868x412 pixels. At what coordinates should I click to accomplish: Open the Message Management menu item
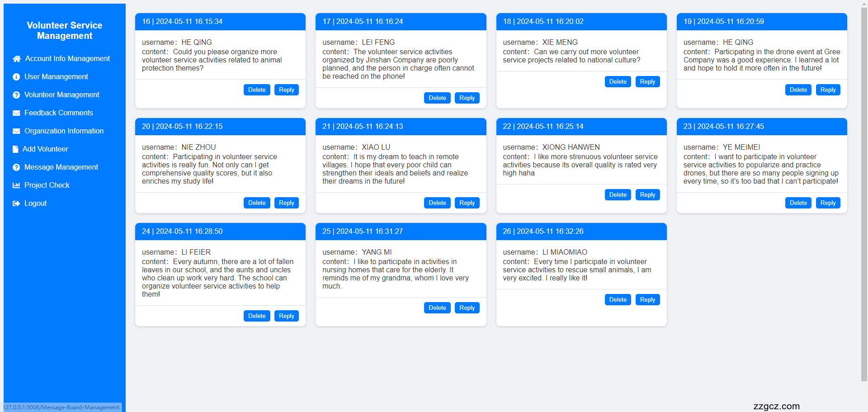click(x=61, y=167)
